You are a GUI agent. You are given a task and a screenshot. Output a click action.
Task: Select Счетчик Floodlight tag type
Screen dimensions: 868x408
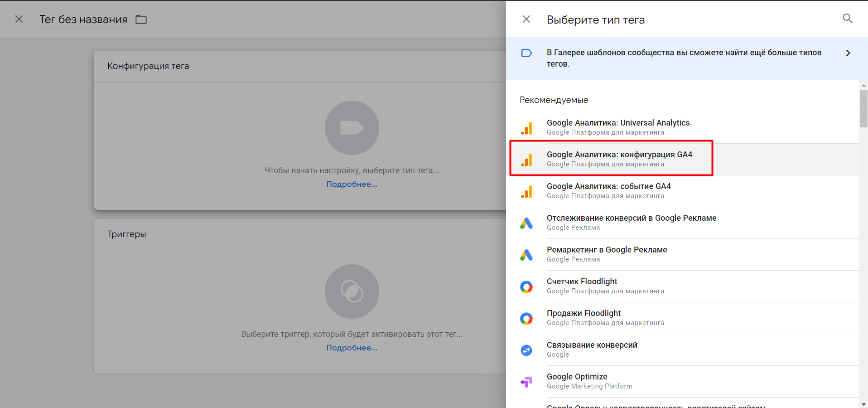(682, 287)
